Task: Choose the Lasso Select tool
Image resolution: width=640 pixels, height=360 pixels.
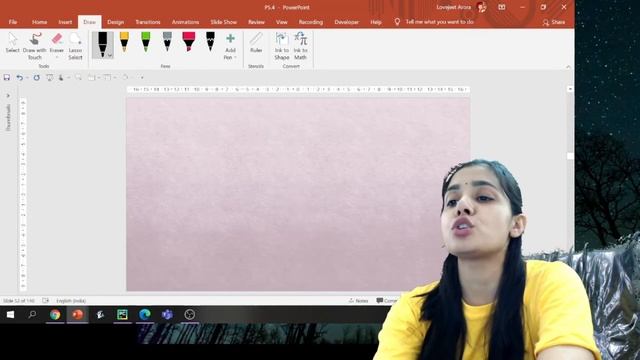Action: pos(75,46)
